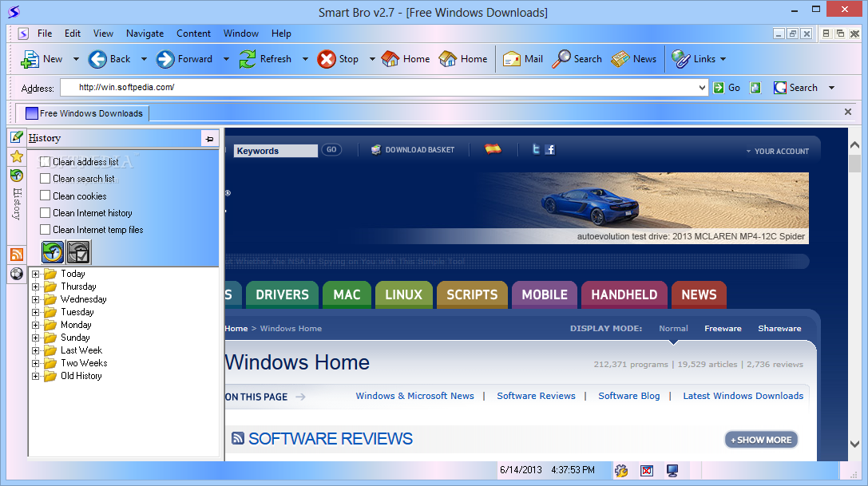Click the DRIVERS category tab
Image resolution: width=868 pixels, height=486 pixels.
point(283,294)
